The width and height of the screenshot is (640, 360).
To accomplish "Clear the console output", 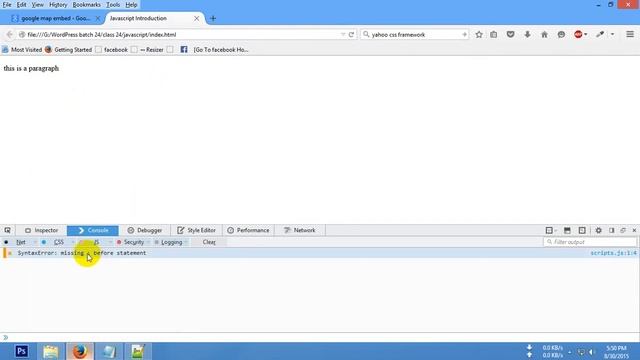I will pyautogui.click(x=209, y=242).
